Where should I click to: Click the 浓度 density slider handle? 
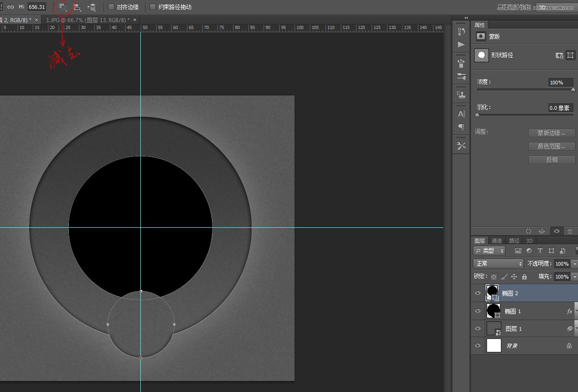[573, 90]
